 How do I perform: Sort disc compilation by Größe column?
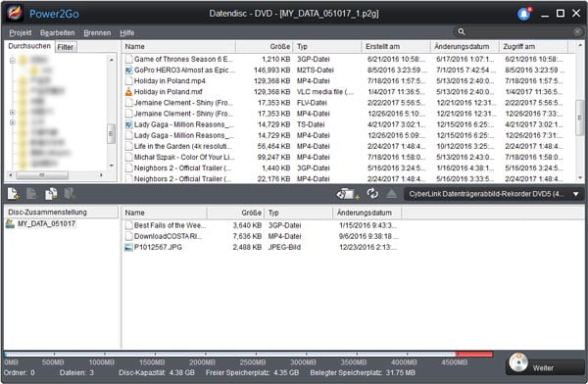pyautogui.click(x=235, y=213)
